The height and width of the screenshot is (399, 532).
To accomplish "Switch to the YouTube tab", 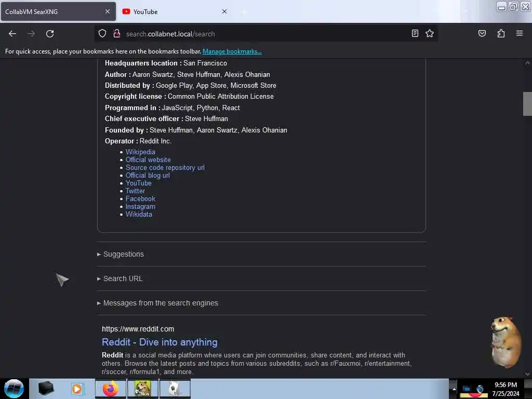I will coord(175,11).
